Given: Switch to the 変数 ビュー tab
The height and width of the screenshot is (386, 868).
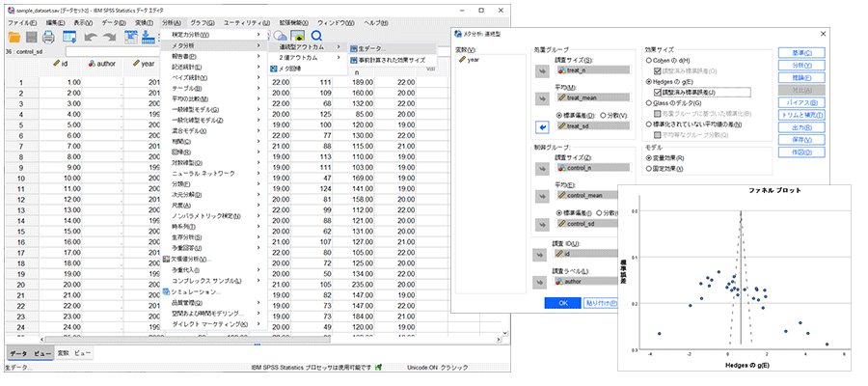Looking at the screenshot, I should [x=72, y=353].
